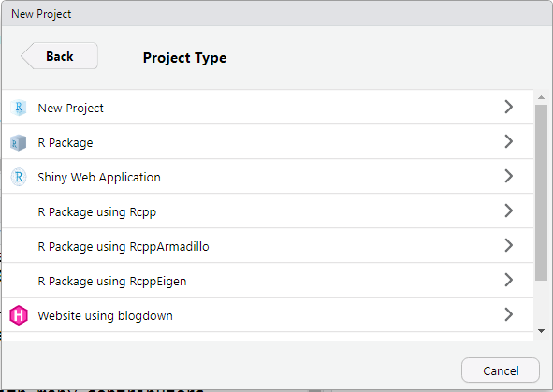The image size is (553, 392).
Task: Select R Package using Rcpp label
Action: point(97,211)
